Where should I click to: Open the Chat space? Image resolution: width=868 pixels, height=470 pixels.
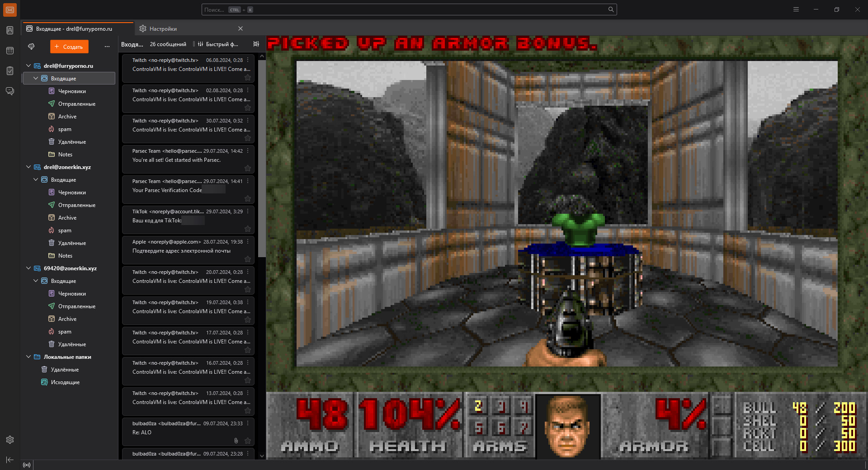pos(10,91)
